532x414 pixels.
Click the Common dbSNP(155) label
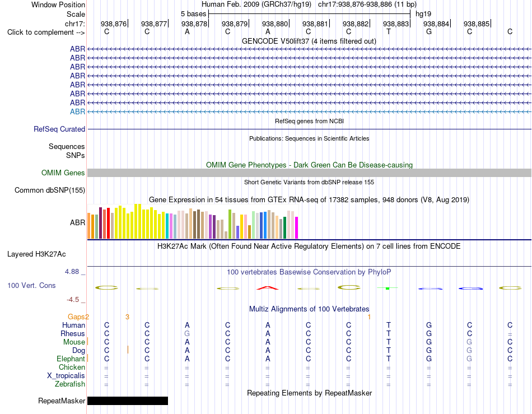pos(49,190)
